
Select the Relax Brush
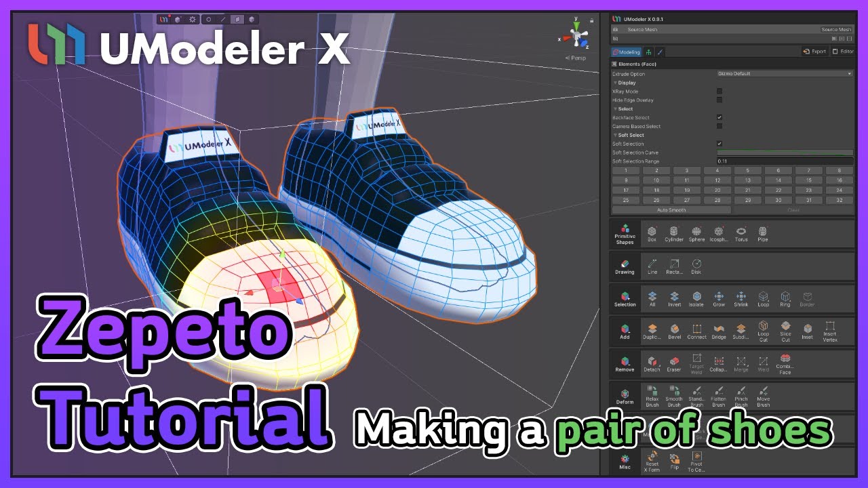coord(652,396)
